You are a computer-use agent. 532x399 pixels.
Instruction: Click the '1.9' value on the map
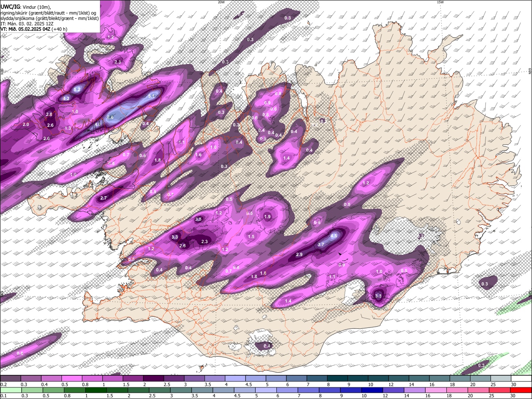coord(267,217)
